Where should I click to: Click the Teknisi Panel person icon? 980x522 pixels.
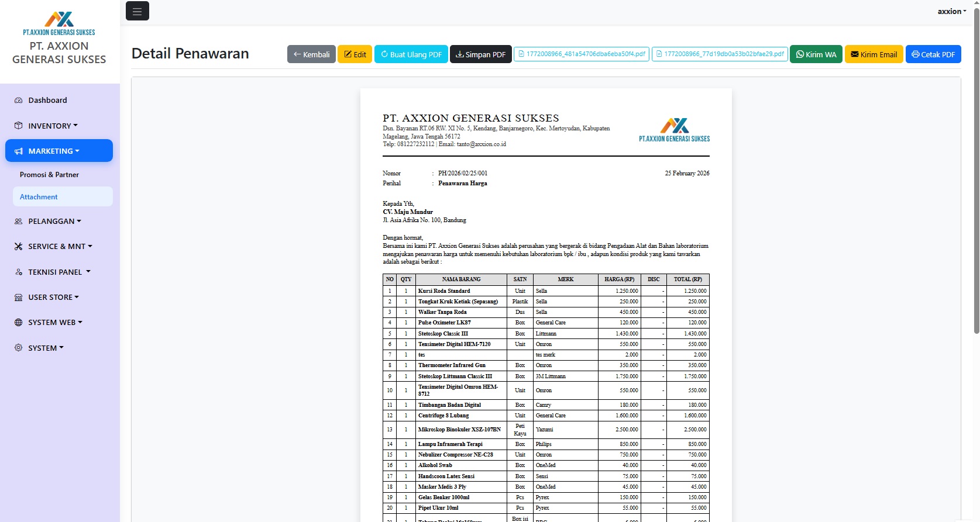click(18, 272)
